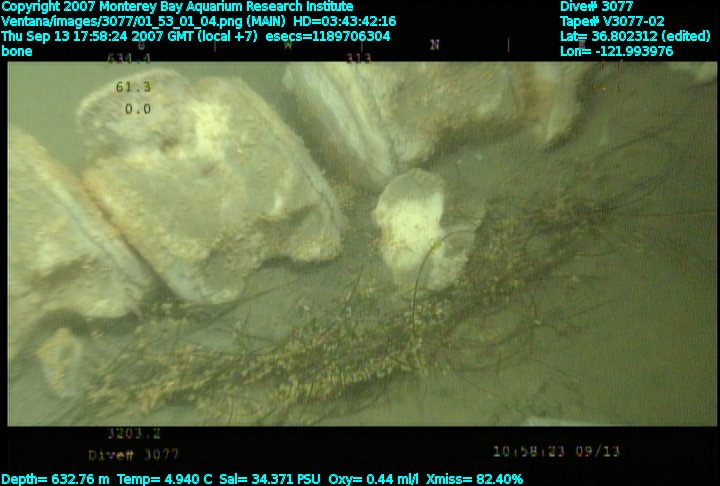Click the compass heading 313 readout
720x486 pixels.
[x=357, y=58]
